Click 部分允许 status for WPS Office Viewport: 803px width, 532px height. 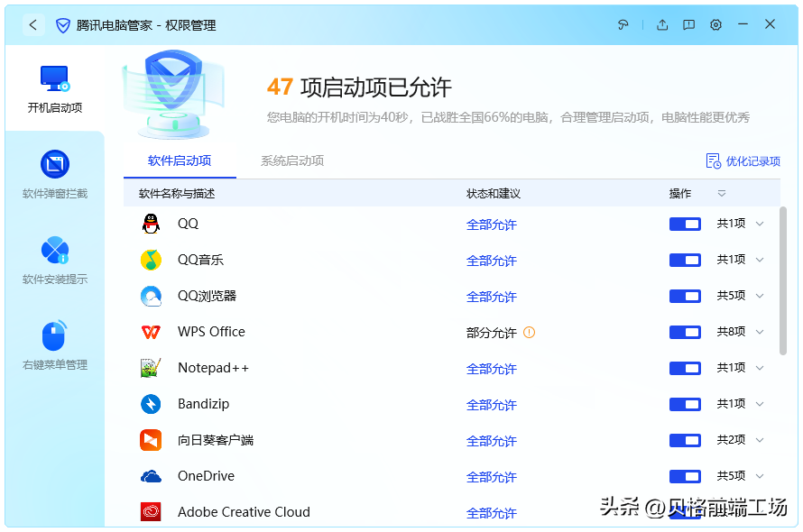coord(491,333)
